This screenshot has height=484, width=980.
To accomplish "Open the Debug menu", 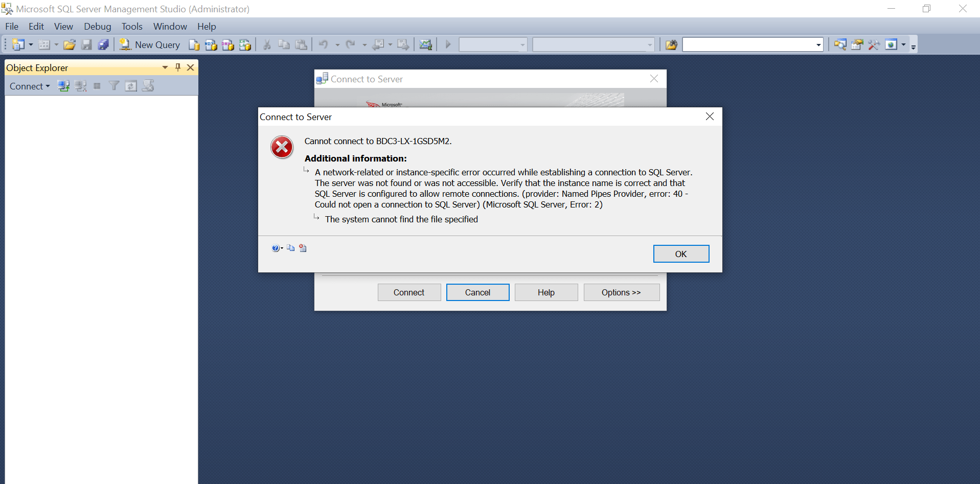I will click(x=97, y=27).
